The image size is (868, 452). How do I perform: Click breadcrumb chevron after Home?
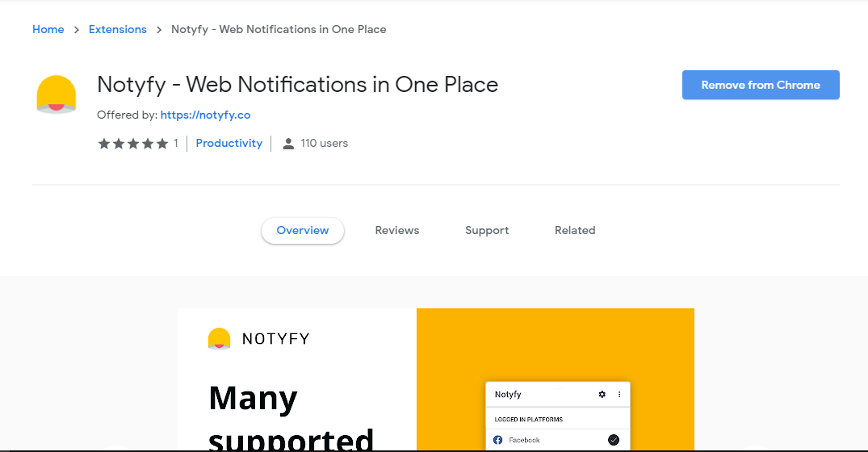77,30
